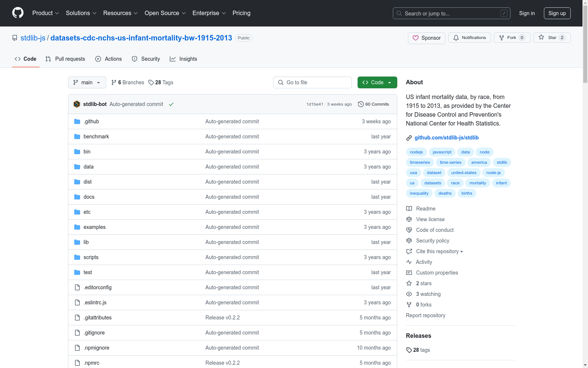Click the benchmark folder icon
Screen dimensions: 588x368
click(x=77, y=137)
